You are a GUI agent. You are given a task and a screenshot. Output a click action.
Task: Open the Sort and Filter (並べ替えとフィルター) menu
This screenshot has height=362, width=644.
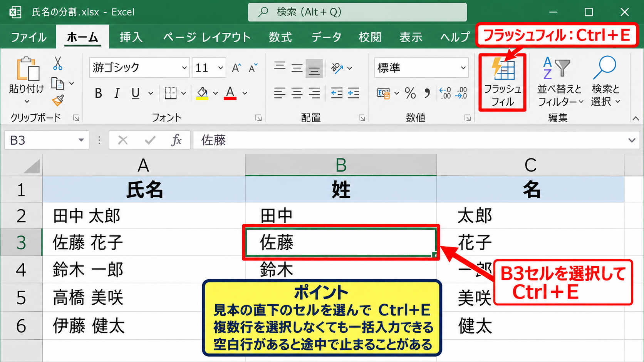point(560,82)
